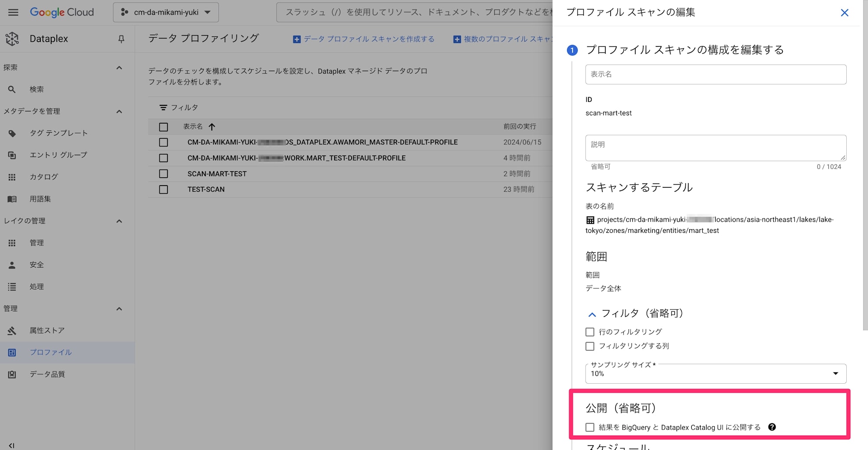Close the プロファイル スキャンの編集 panel
This screenshot has width=868, height=450.
coord(845,13)
